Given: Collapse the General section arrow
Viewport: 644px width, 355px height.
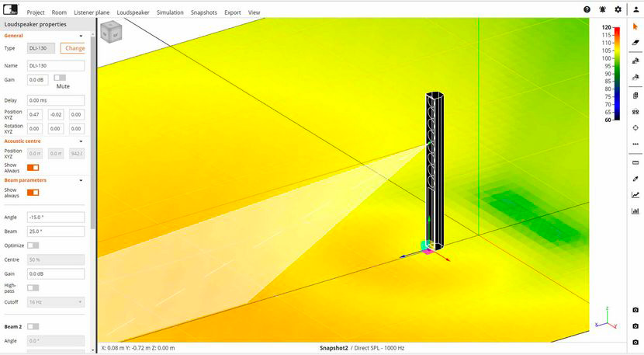Looking at the screenshot, I should click(81, 37).
